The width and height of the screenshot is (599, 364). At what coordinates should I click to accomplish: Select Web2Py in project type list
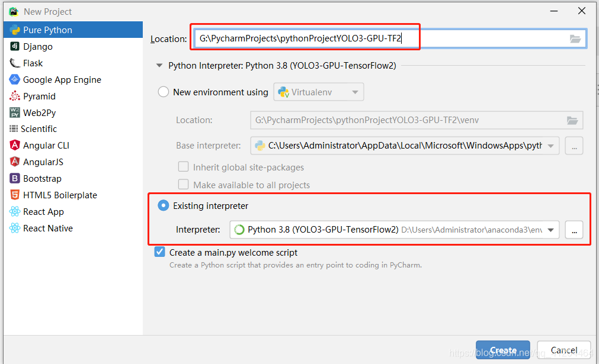(73, 112)
